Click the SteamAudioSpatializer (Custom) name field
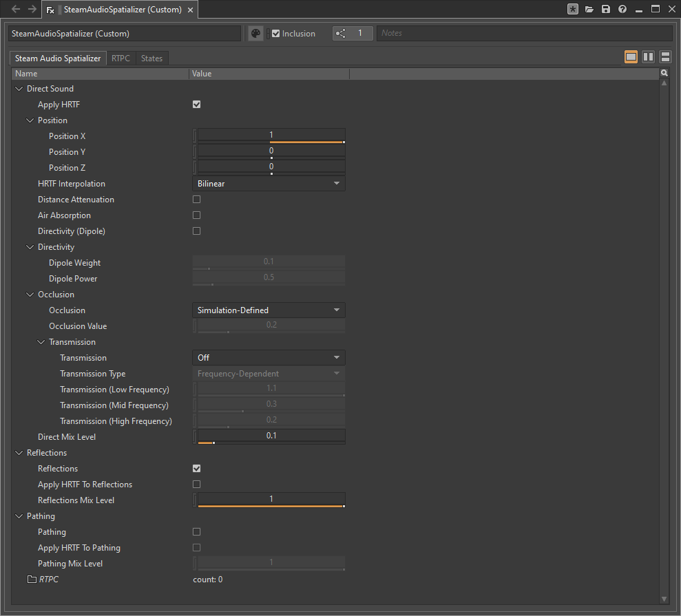Image resolution: width=681 pixels, height=616 pixels. click(x=124, y=34)
